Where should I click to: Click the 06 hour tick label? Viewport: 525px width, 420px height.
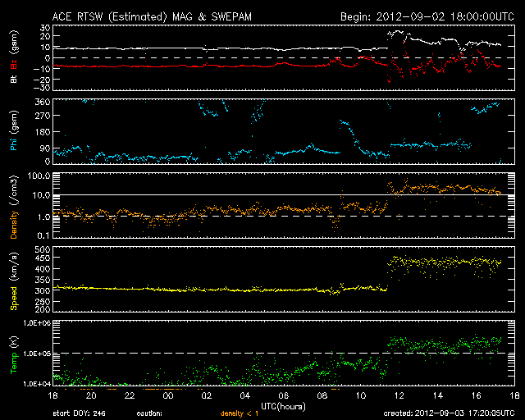tap(284, 395)
